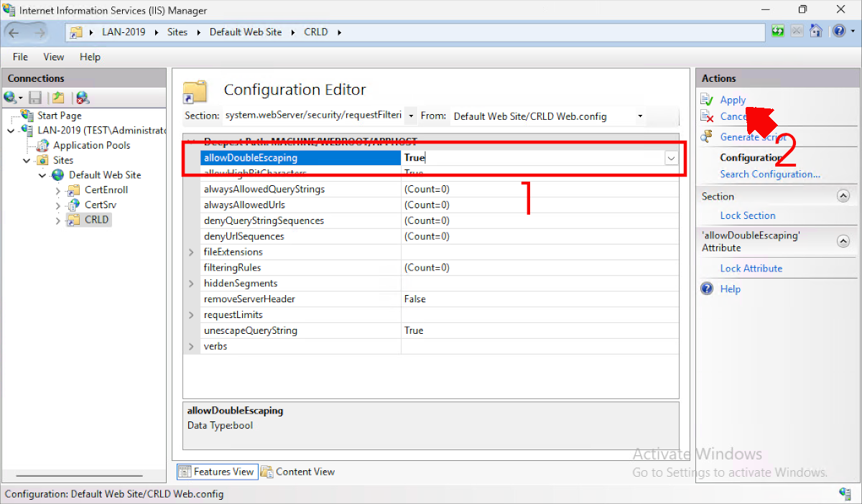Click the Back navigation arrow
The width and height of the screenshot is (862, 504).
(14, 32)
